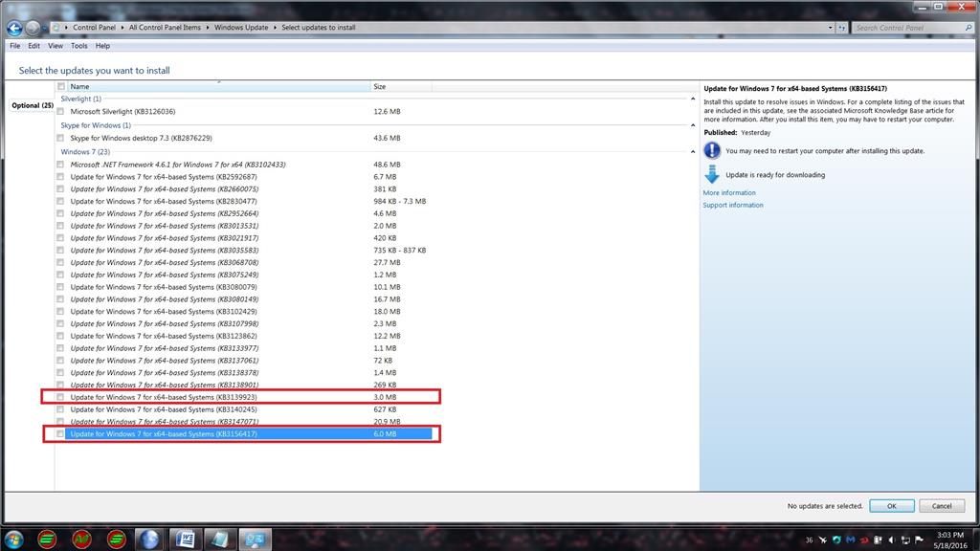Screen dimensions: 980x551
Task: Sort by the Name column header
Action: point(218,87)
